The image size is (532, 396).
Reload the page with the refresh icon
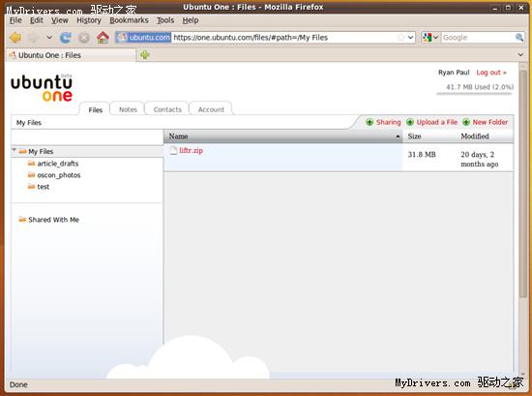point(65,38)
